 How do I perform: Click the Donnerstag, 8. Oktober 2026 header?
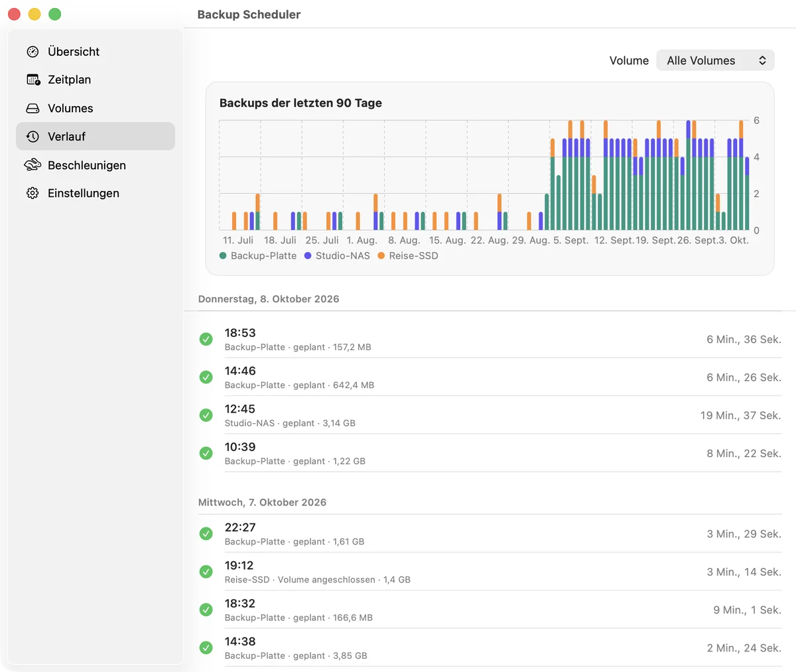tap(269, 299)
